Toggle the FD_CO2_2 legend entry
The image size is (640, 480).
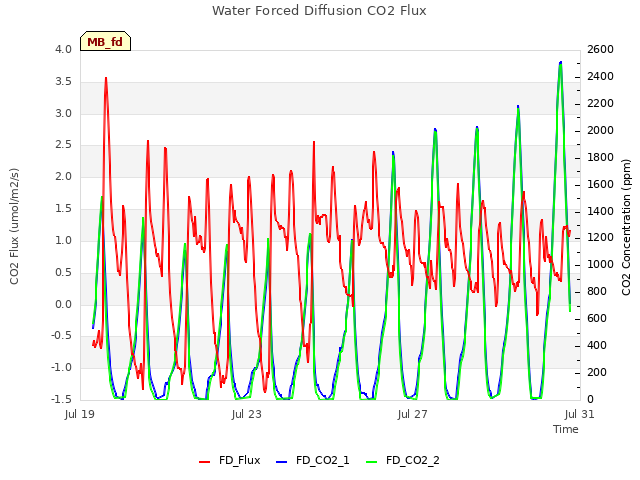[402, 460]
